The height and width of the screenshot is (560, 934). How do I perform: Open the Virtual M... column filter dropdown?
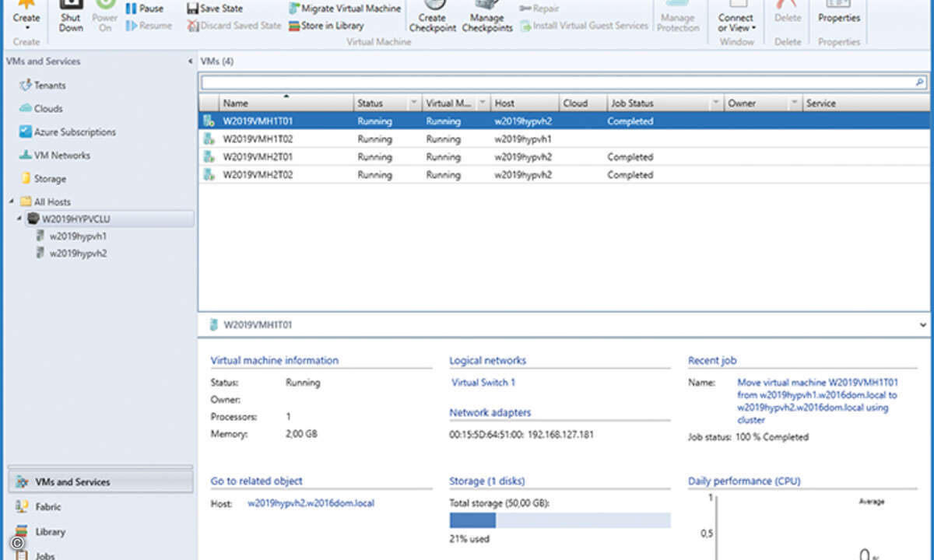point(483,103)
